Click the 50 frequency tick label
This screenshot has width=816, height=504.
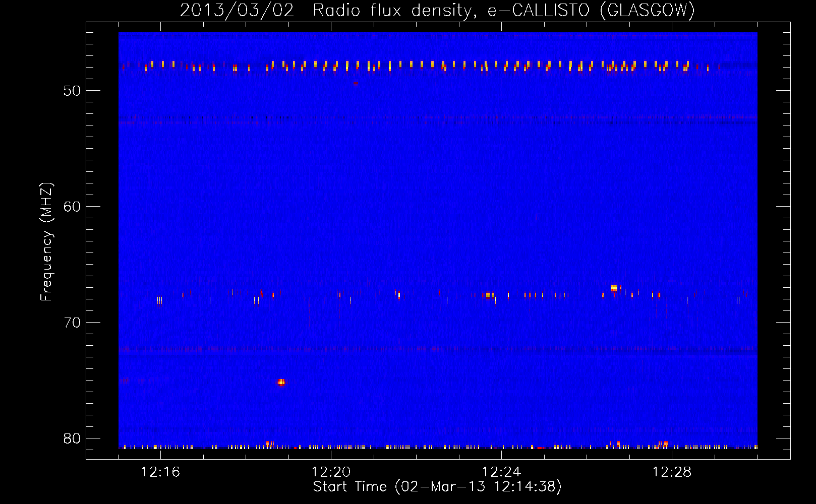[72, 91]
